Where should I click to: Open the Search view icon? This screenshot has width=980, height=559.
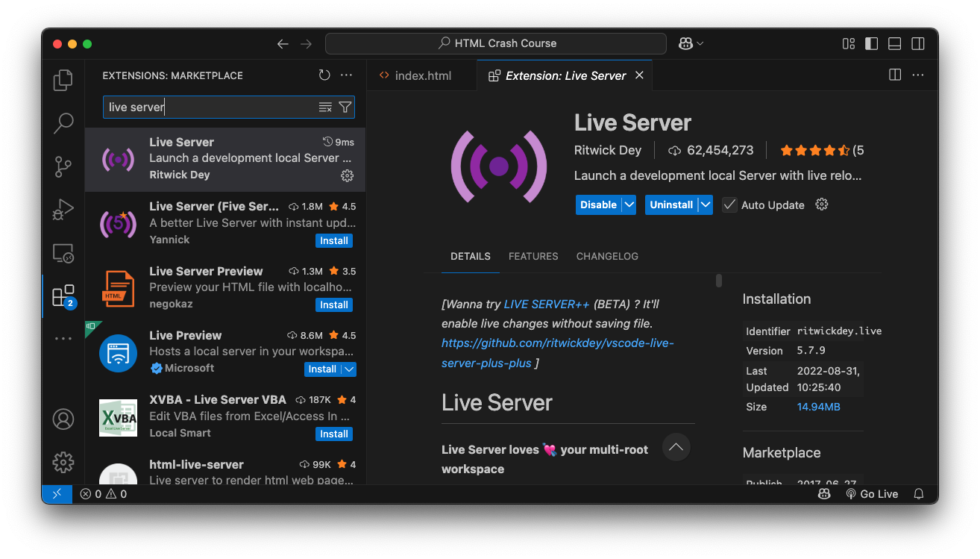[63, 123]
